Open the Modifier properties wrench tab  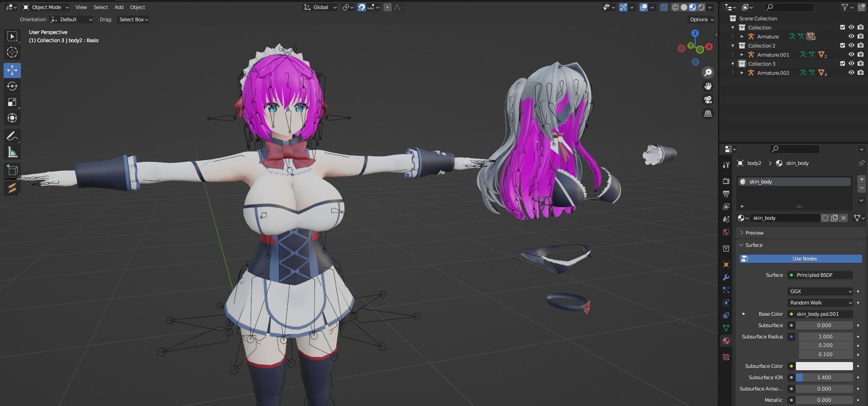(726, 277)
